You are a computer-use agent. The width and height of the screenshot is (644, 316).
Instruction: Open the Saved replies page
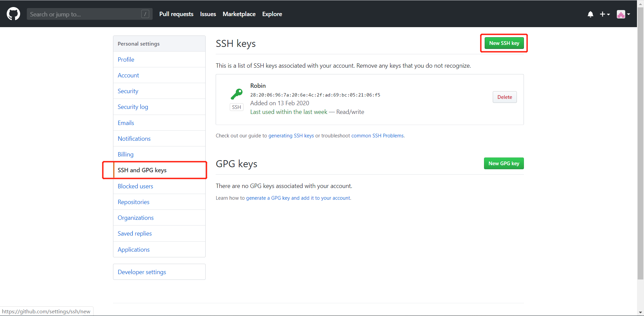tap(159, 234)
